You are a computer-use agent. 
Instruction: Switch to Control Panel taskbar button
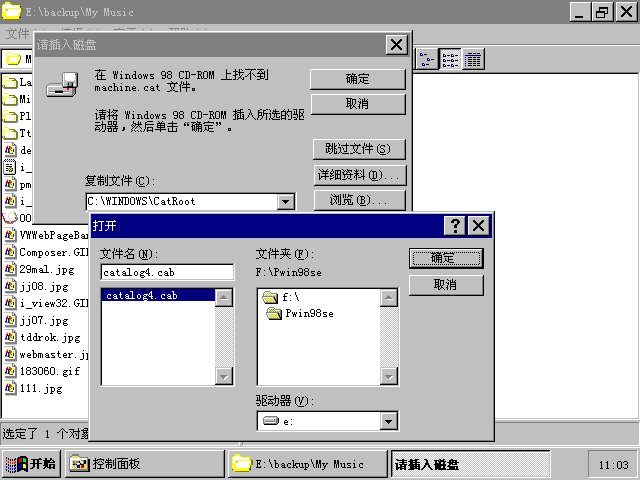point(144,464)
